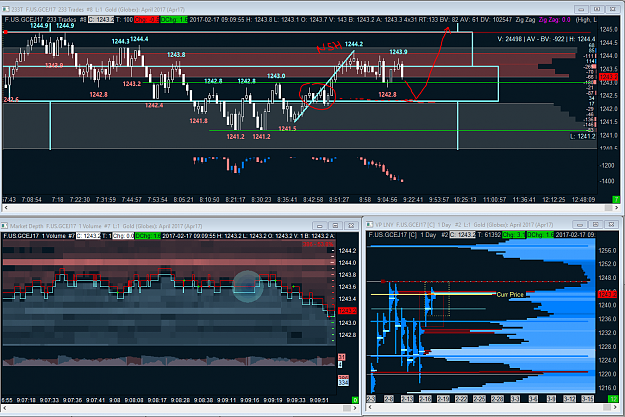Click green 'DChg: 1.6' field in 233T header
This screenshot has height=417, width=625.
pyautogui.click(x=174, y=20)
